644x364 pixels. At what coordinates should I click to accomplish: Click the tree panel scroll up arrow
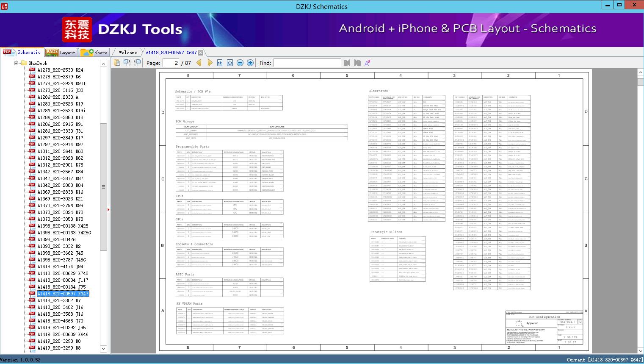coord(103,64)
